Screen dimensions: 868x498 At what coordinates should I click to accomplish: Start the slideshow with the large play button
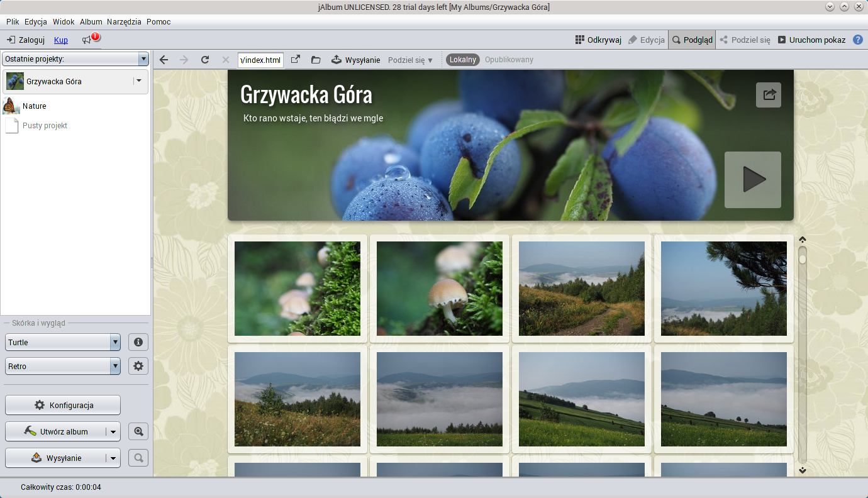pos(753,180)
